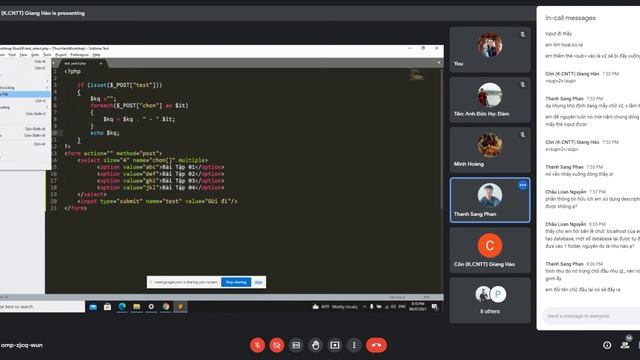Close the test_select.php tab in Sublime Text
Screen dimensions: 640x360
click(101, 63)
